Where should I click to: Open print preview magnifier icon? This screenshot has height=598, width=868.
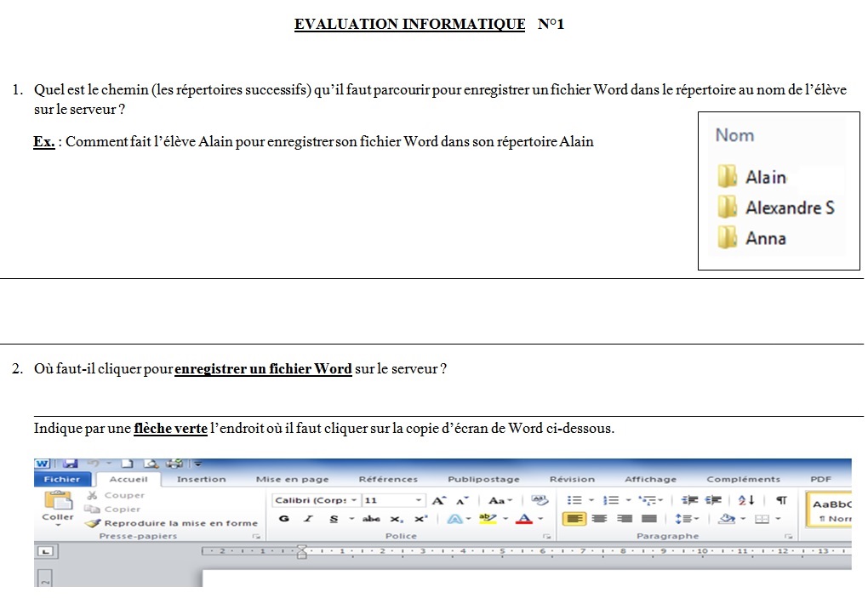click(151, 464)
